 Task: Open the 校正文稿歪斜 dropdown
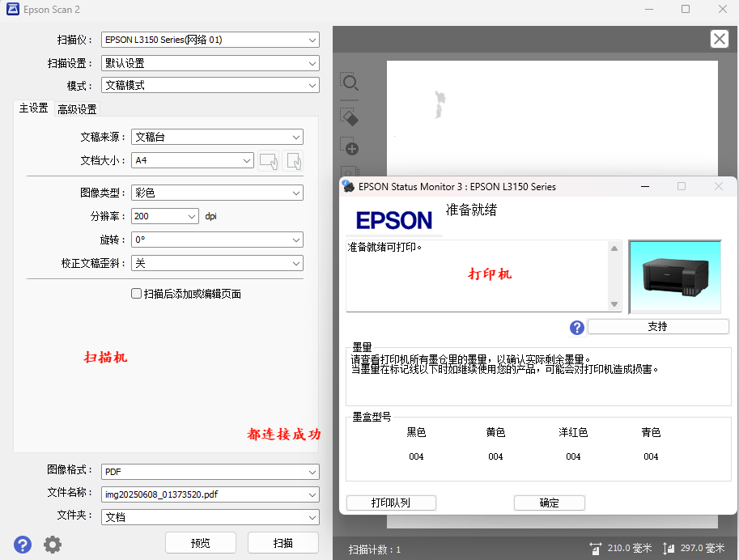tap(217, 263)
